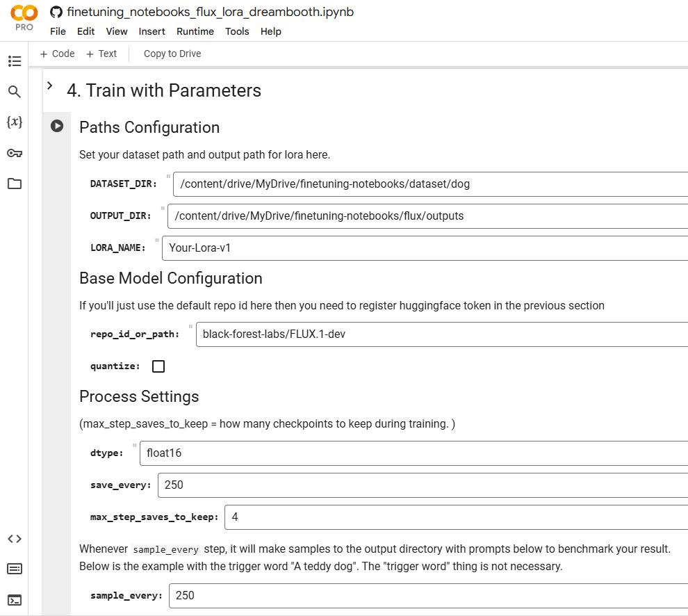
Task: Click the Copy to Drive button
Action: [x=172, y=54]
